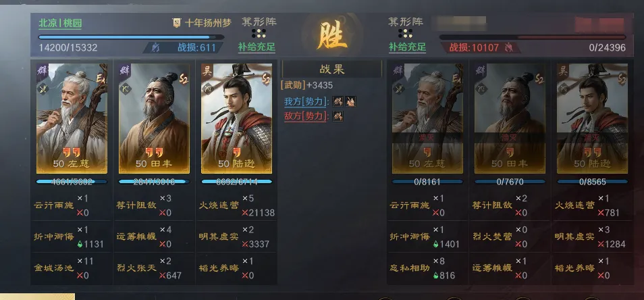Click the allied 补给充足 supply status

pyautogui.click(x=257, y=47)
